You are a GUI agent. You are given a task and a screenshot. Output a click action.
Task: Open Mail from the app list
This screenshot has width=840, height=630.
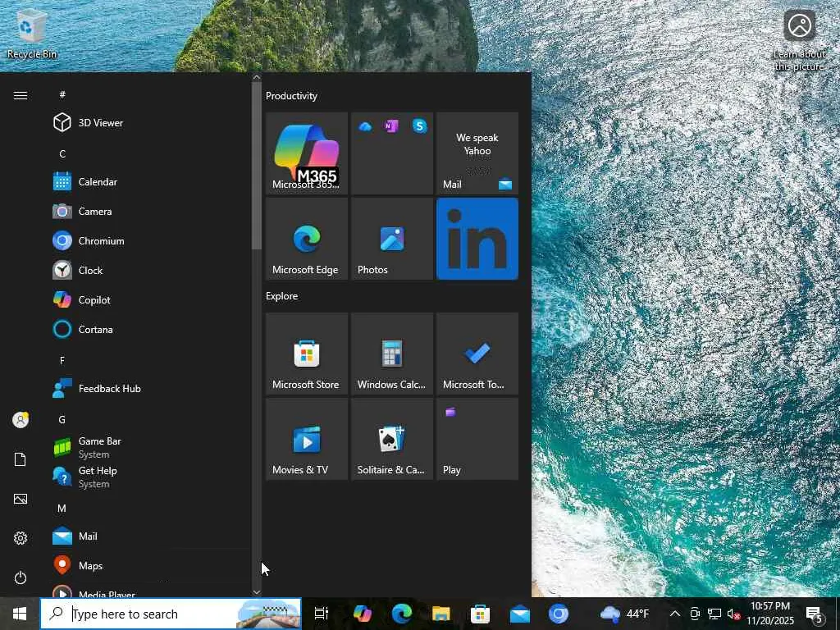[149, 536]
